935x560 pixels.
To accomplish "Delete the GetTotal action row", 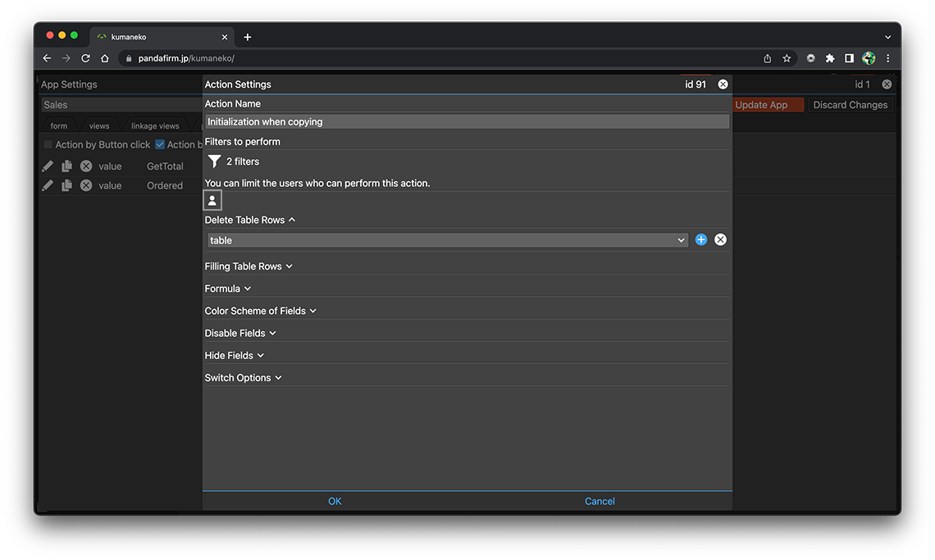I will (86, 166).
